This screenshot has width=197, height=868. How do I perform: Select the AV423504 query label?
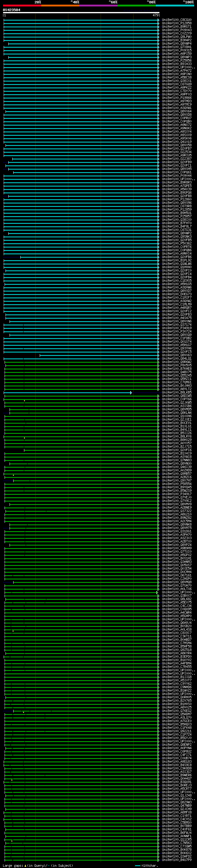click(11, 10)
